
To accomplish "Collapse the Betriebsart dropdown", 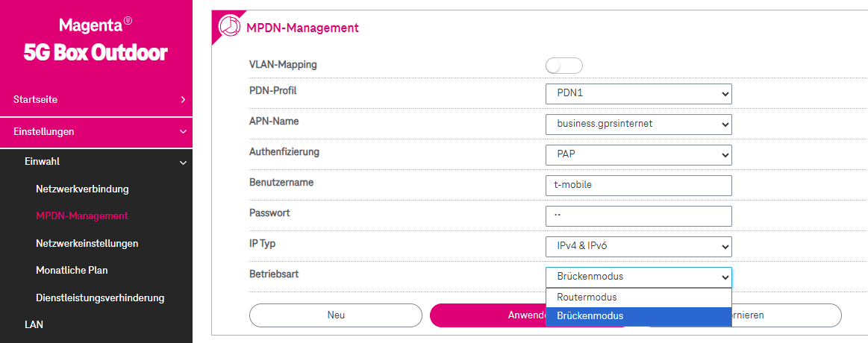I will [639, 277].
